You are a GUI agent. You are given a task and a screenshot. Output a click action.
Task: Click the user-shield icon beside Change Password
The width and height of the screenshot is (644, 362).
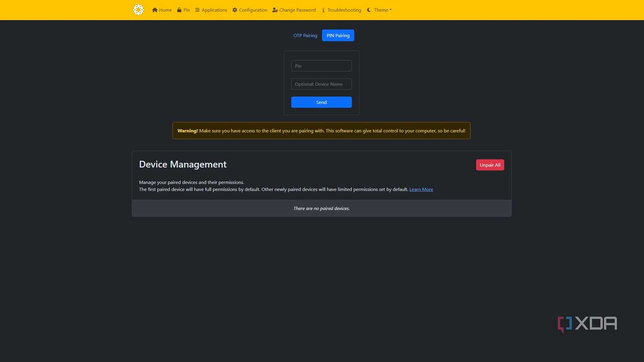click(275, 10)
